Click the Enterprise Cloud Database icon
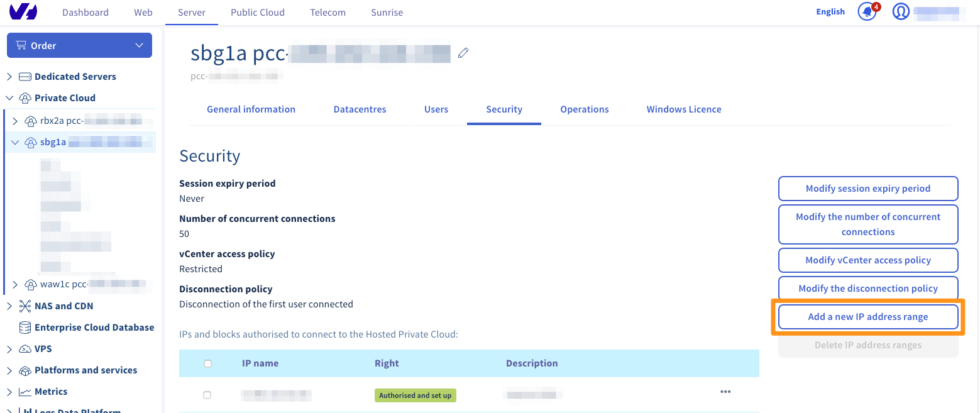980x413 pixels. pyautogui.click(x=24, y=327)
